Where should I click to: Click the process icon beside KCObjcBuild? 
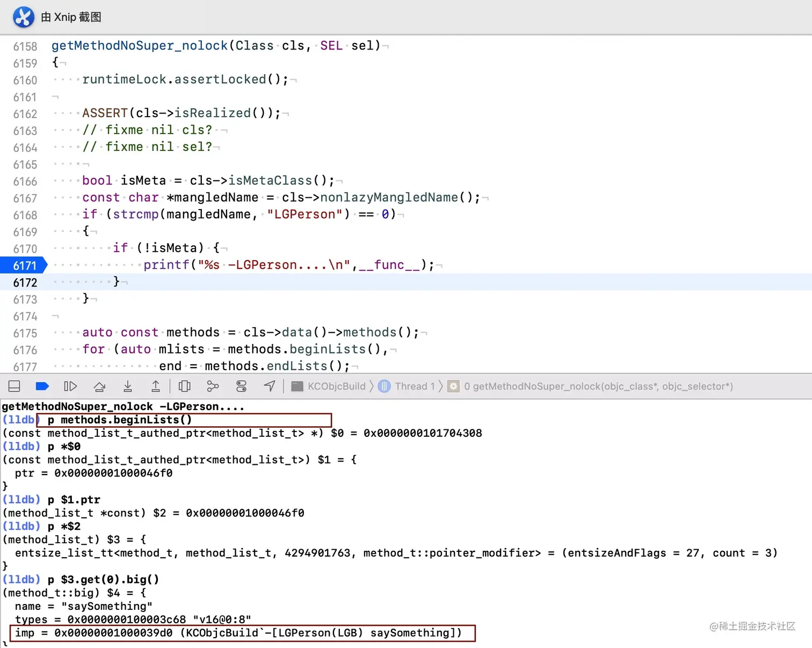tap(297, 386)
